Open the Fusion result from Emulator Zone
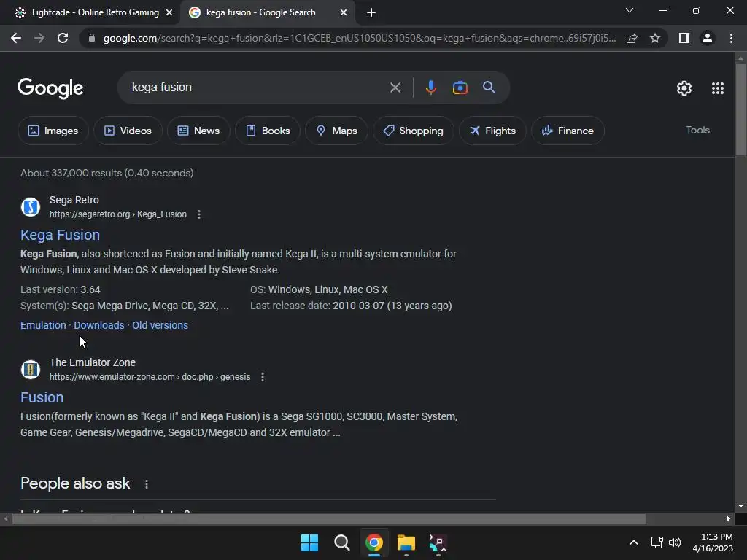The image size is (747, 560). (x=42, y=397)
